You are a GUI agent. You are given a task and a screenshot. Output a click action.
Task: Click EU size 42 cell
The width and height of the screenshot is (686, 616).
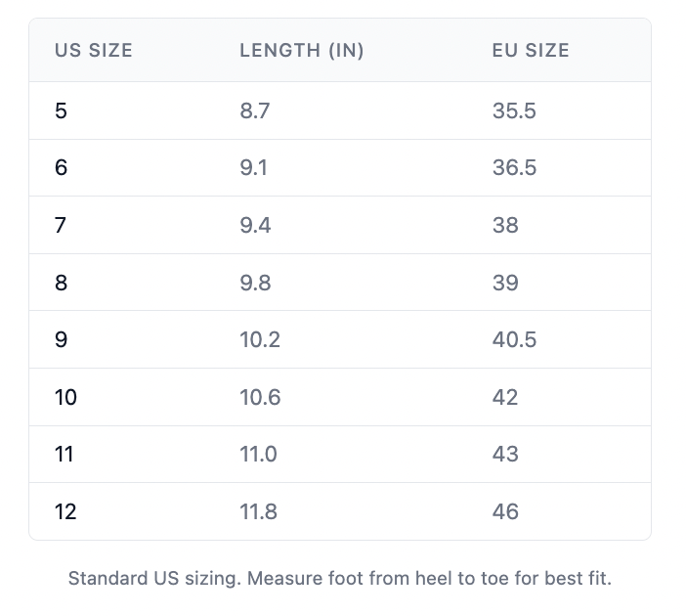(505, 397)
